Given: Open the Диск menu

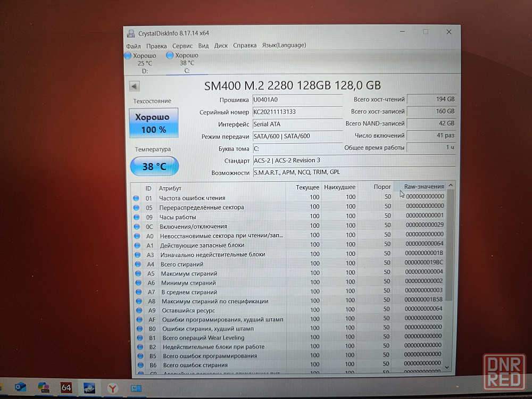Looking at the screenshot, I should coord(221,45).
